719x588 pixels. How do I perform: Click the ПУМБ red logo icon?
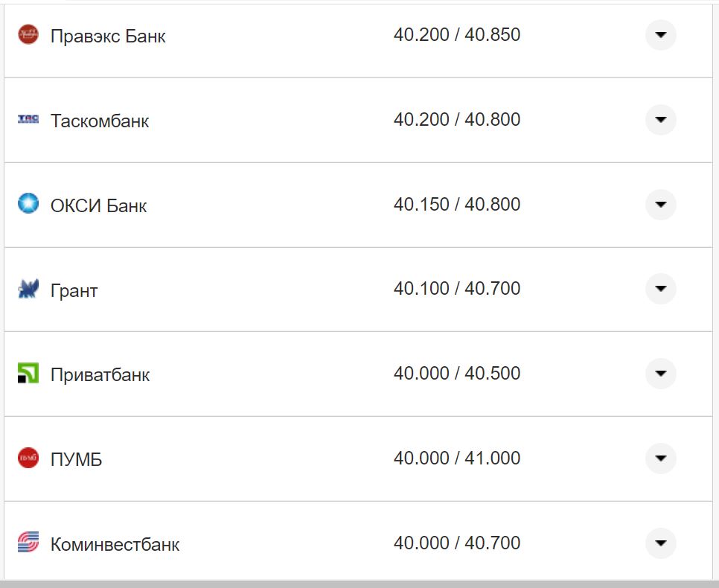tap(28, 458)
